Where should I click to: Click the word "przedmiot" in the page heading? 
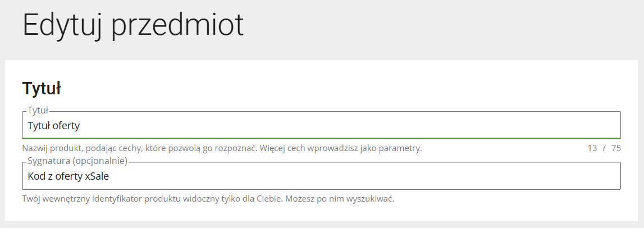[177, 25]
